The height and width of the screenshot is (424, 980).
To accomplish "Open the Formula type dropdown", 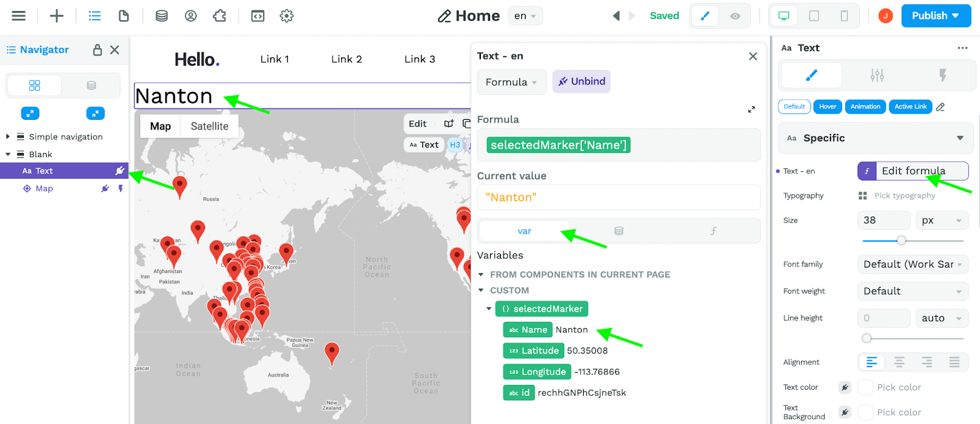I will [x=511, y=82].
